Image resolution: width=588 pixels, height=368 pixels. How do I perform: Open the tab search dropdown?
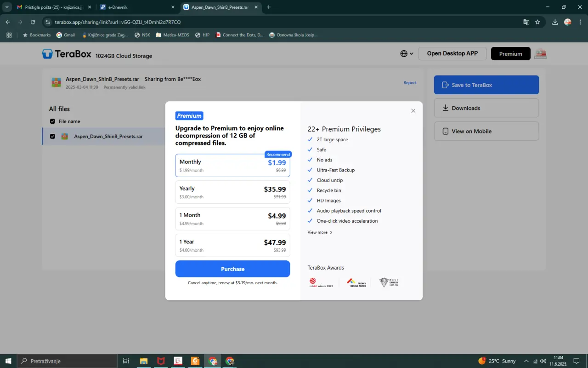click(7, 7)
